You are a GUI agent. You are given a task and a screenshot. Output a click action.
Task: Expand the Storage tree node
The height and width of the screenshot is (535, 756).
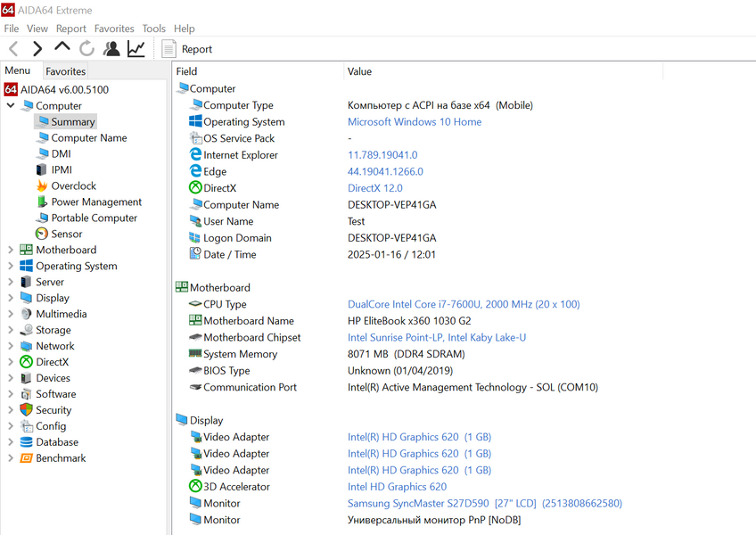(x=11, y=330)
